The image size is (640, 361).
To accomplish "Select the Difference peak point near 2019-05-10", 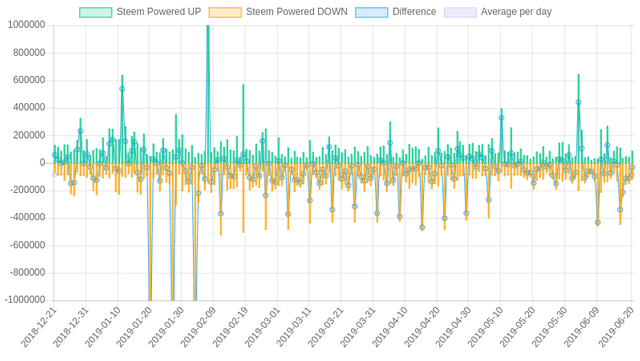I will click(501, 118).
